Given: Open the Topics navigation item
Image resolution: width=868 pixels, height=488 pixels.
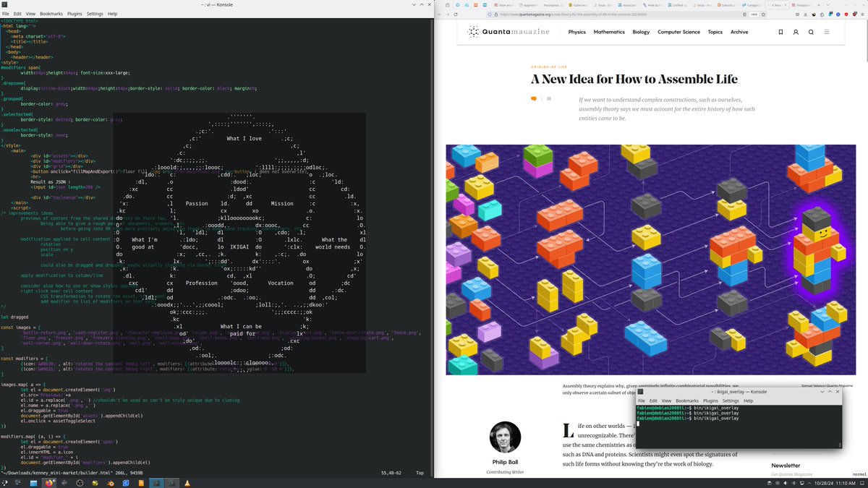Looking at the screenshot, I should [x=715, y=32].
